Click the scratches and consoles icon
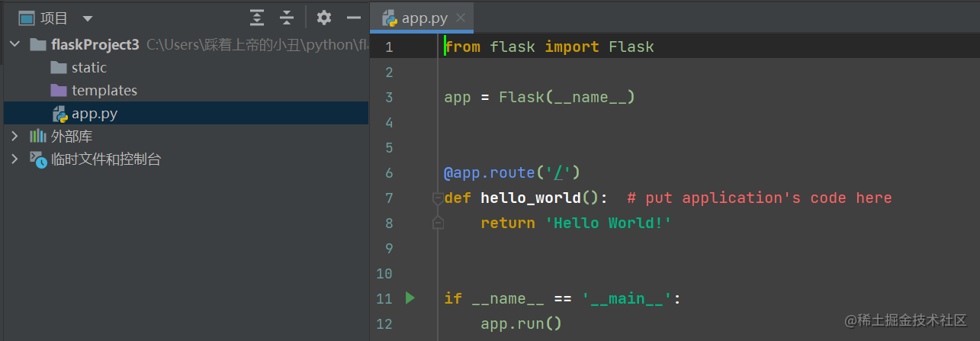Screen dimensions: 980x341 (x=38, y=159)
